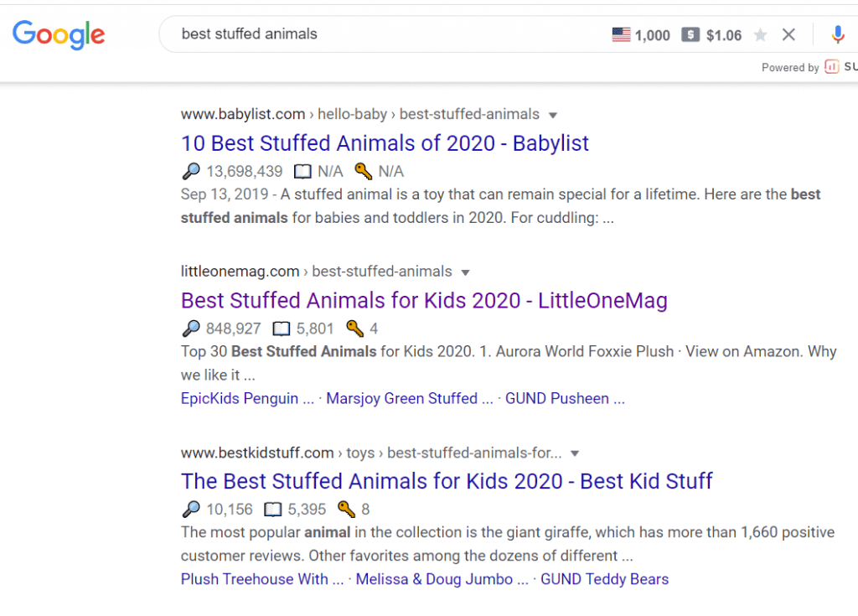Click the key icon in Best Kid Stuff result
Screen dimensions: 858x616
coord(346,510)
